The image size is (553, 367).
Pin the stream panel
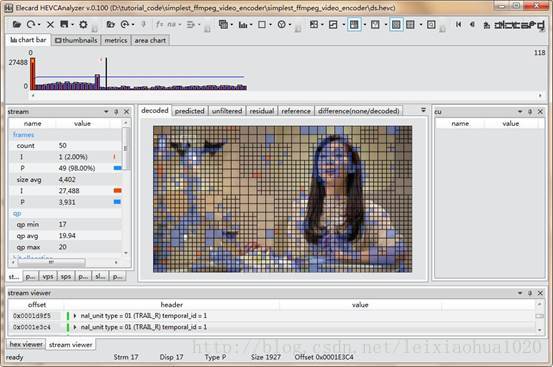116,112
